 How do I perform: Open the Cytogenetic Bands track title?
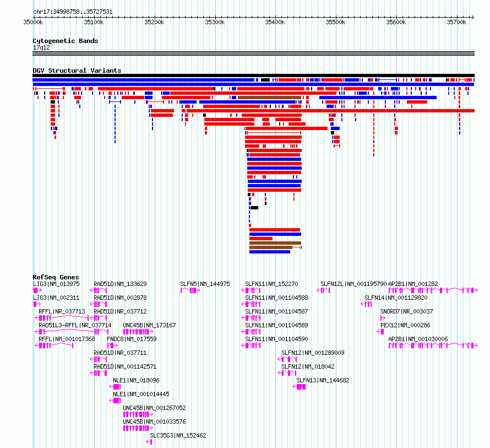pos(66,41)
